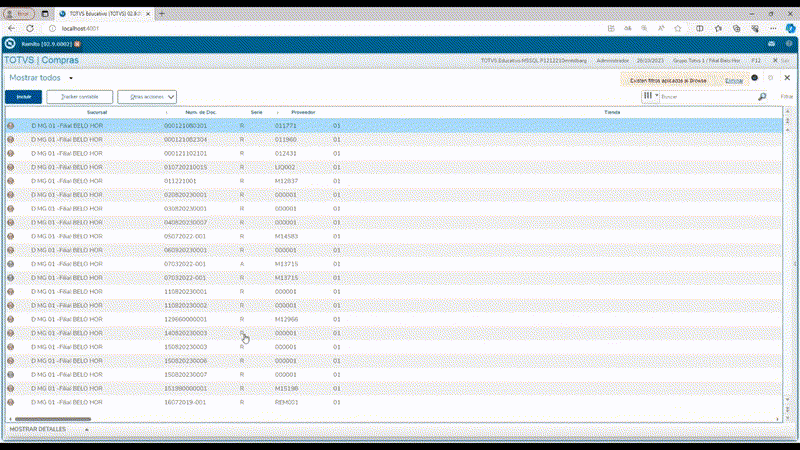Close the Remito tab with its red X icon
This screenshot has height=450, width=800.
pos(77,44)
